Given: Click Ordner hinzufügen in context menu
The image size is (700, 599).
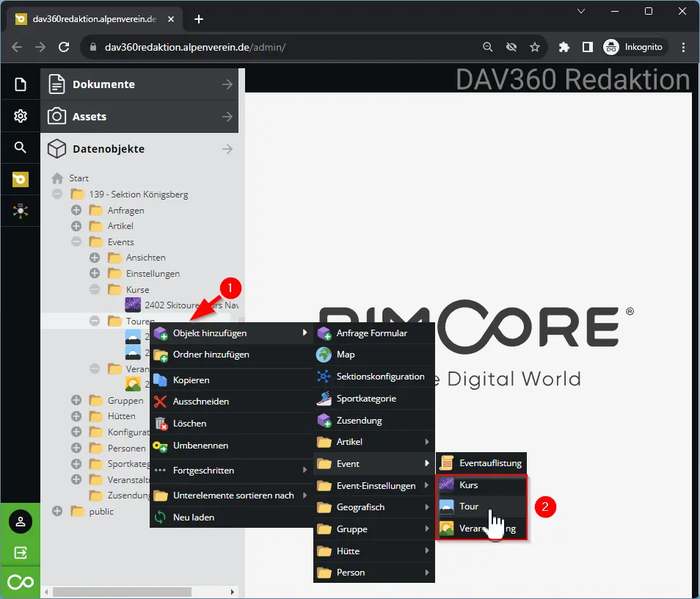Looking at the screenshot, I should pos(211,355).
